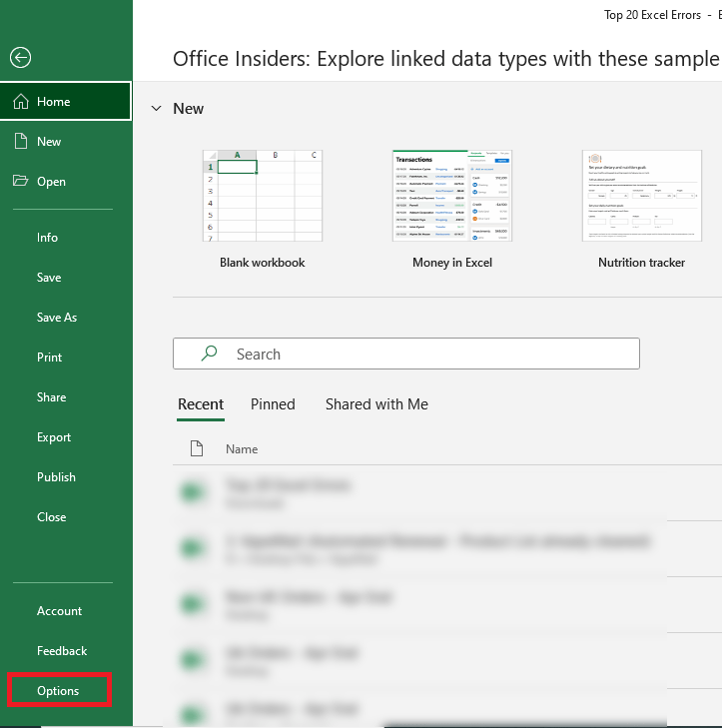Go to the Print page

tap(50, 358)
